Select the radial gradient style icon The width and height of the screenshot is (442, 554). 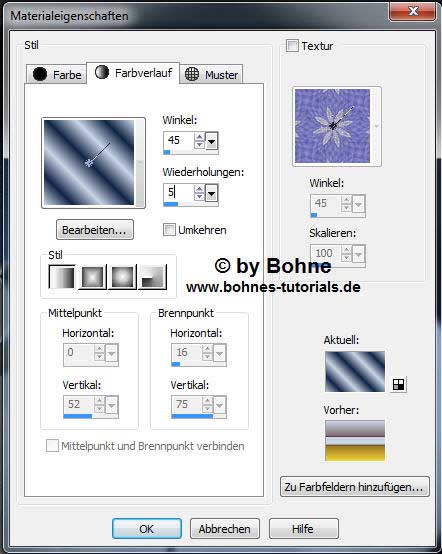[153, 277]
